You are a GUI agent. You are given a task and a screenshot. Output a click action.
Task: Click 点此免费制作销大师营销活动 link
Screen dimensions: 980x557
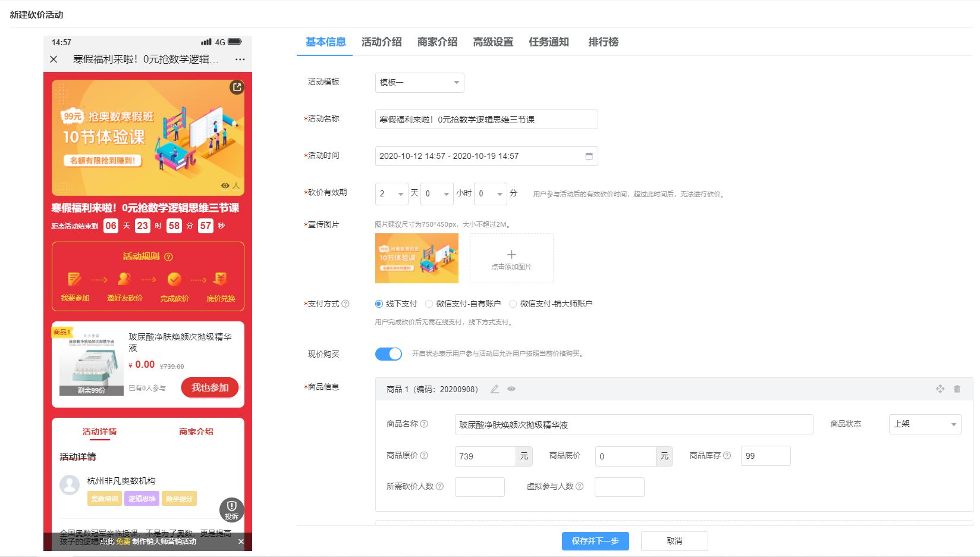click(x=148, y=542)
